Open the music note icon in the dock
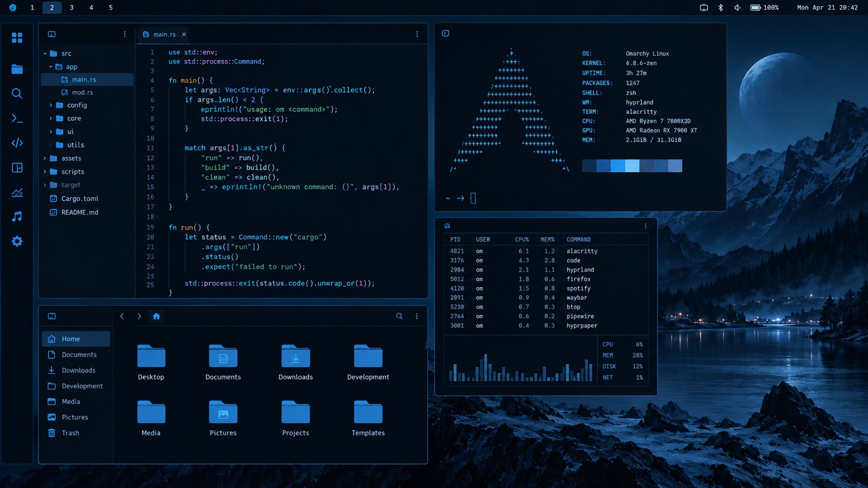868x488 pixels. 17,217
